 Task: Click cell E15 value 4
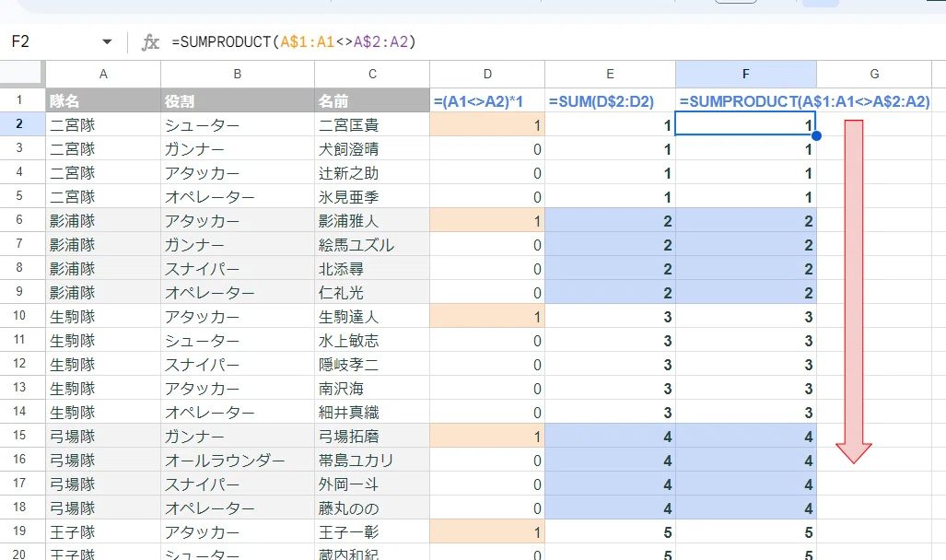point(610,437)
